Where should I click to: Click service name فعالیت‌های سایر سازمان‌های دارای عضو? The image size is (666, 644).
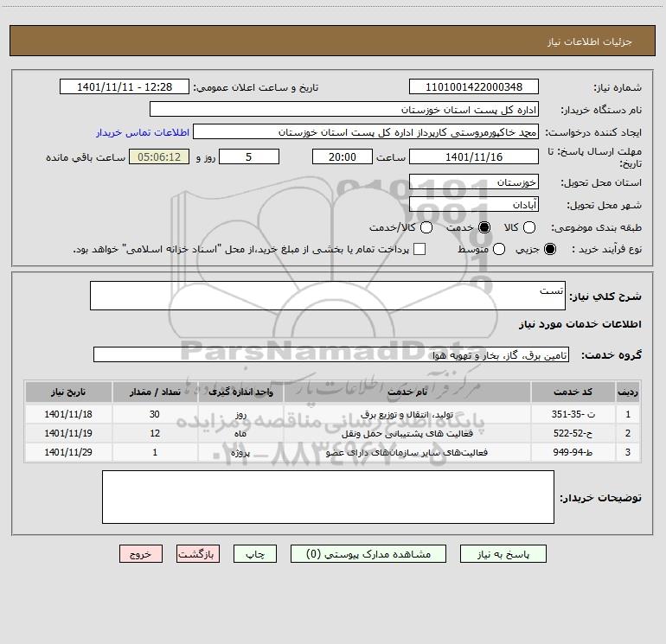407,453
